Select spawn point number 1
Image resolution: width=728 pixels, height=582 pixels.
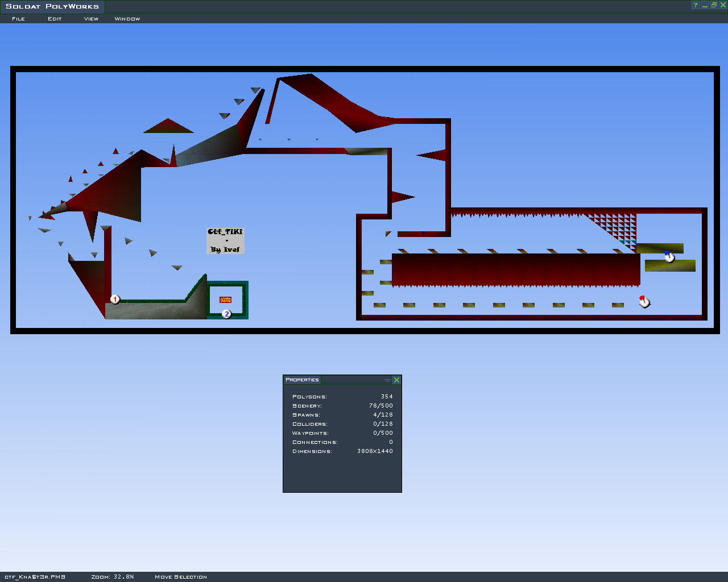pyautogui.click(x=115, y=299)
